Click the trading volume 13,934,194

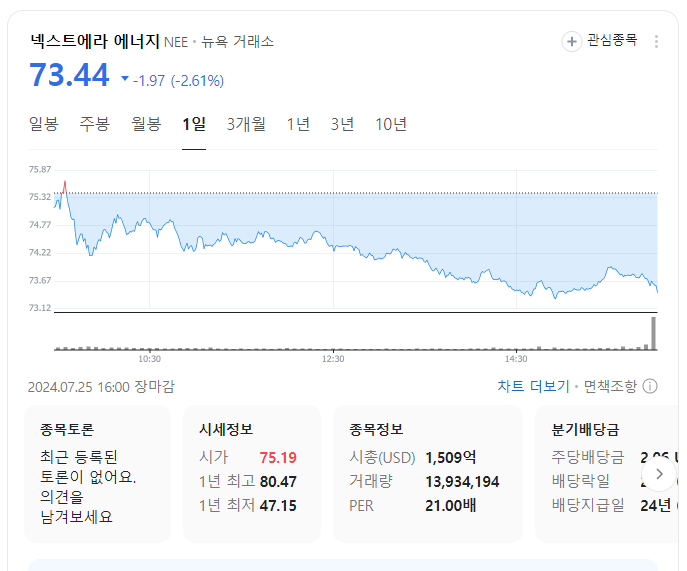462,482
